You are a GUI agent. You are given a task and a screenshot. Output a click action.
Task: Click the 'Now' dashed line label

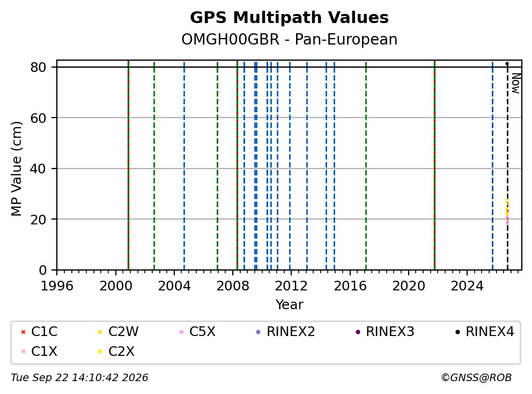516,84
